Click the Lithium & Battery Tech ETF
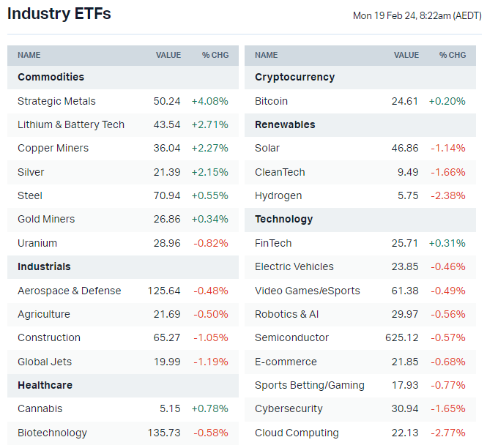Image resolution: width=487 pixels, height=448 pixels. [71, 124]
